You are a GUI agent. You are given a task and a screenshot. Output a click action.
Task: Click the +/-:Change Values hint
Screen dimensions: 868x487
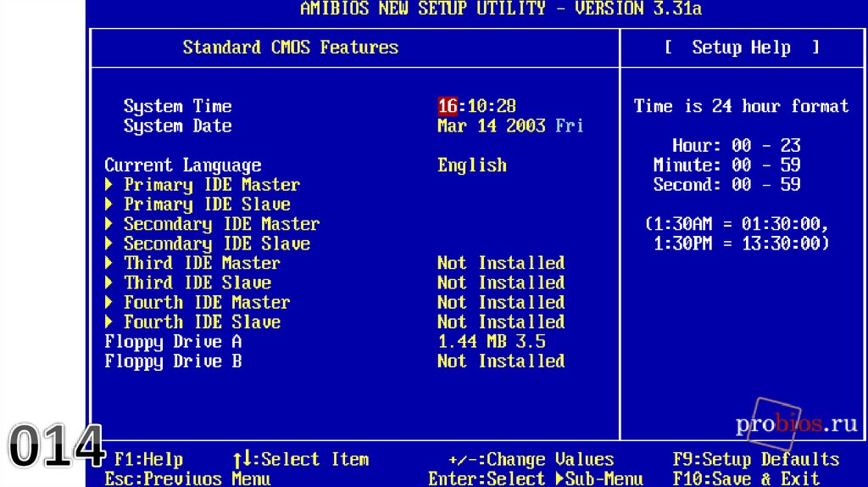coord(531,460)
